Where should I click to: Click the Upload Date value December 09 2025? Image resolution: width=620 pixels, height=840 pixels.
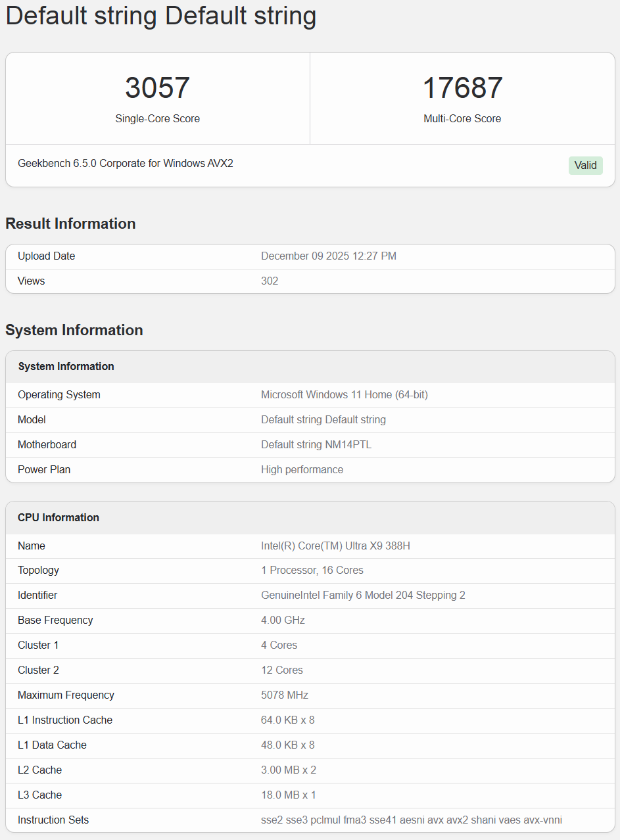(x=328, y=256)
